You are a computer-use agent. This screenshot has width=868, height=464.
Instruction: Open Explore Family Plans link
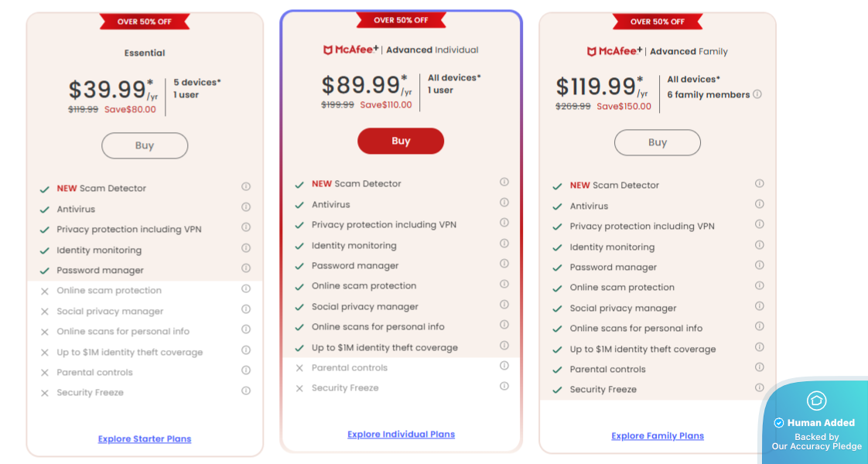click(x=658, y=436)
